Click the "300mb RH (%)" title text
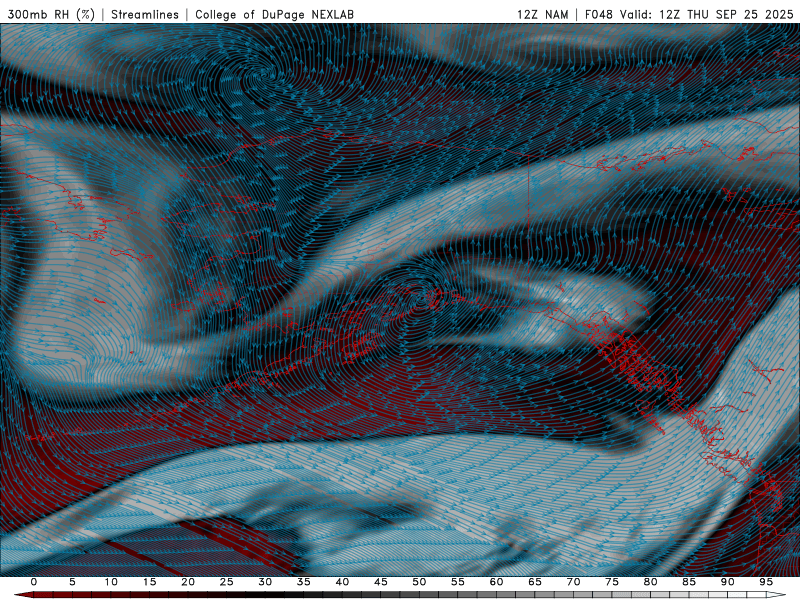This screenshot has height=600, width=800. click(x=51, y=14)
